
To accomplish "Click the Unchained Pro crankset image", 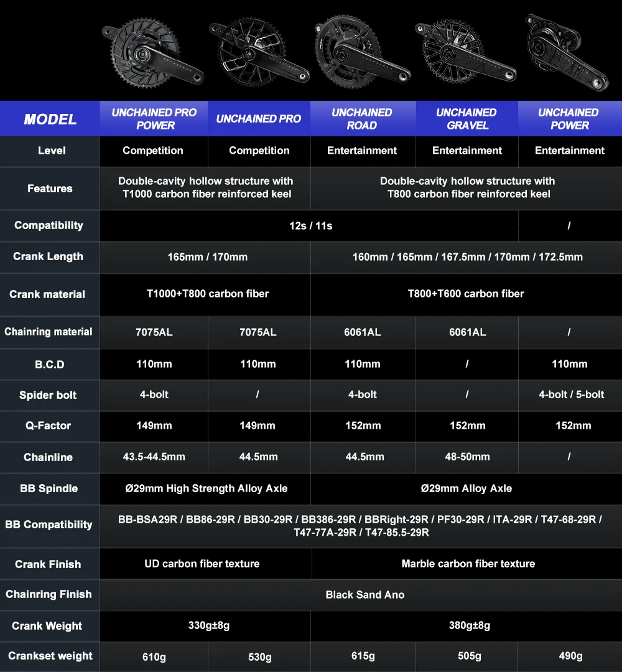I will (259, 52).
